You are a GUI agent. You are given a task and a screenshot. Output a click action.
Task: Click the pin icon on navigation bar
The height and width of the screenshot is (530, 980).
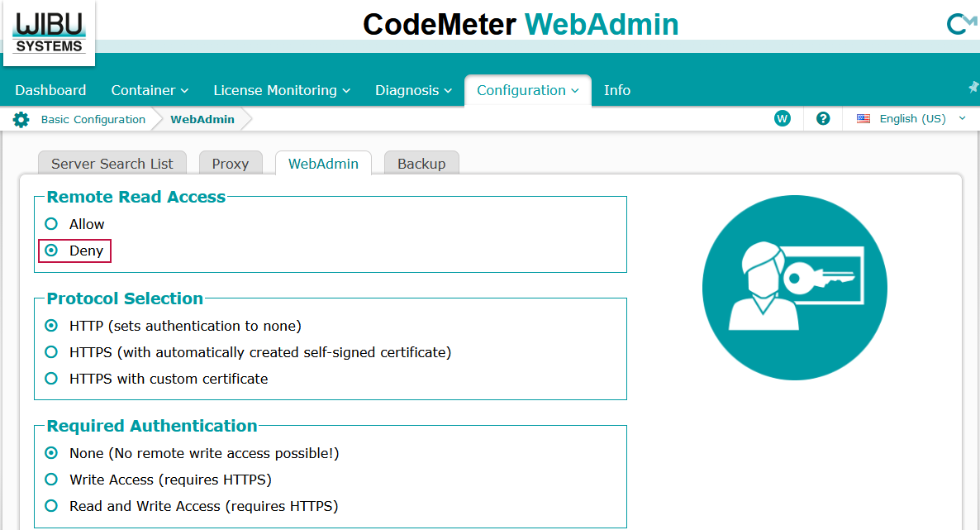point(973,88)
